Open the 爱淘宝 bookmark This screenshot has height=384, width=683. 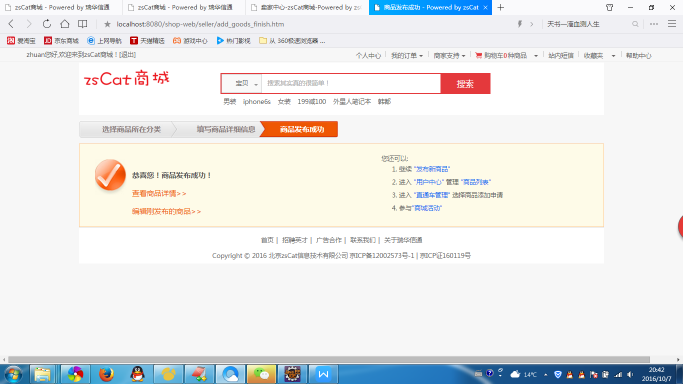tap(21, 40)
